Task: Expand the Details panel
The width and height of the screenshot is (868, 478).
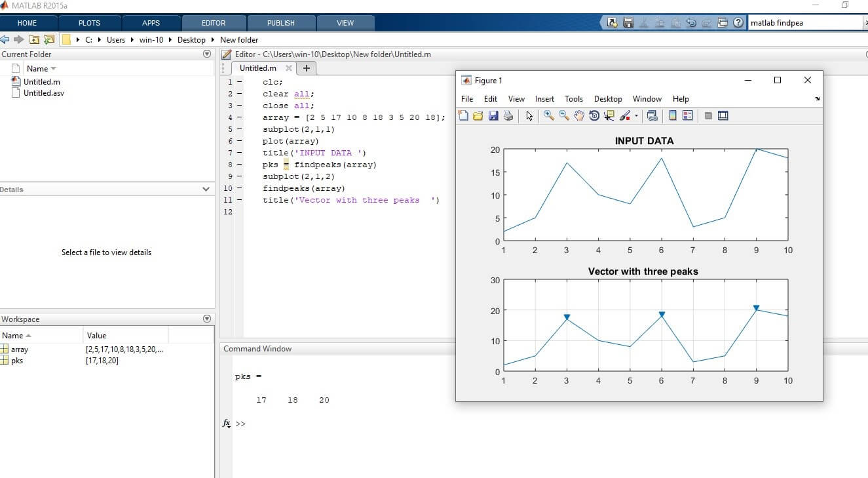Action: (x=207, y=189)
